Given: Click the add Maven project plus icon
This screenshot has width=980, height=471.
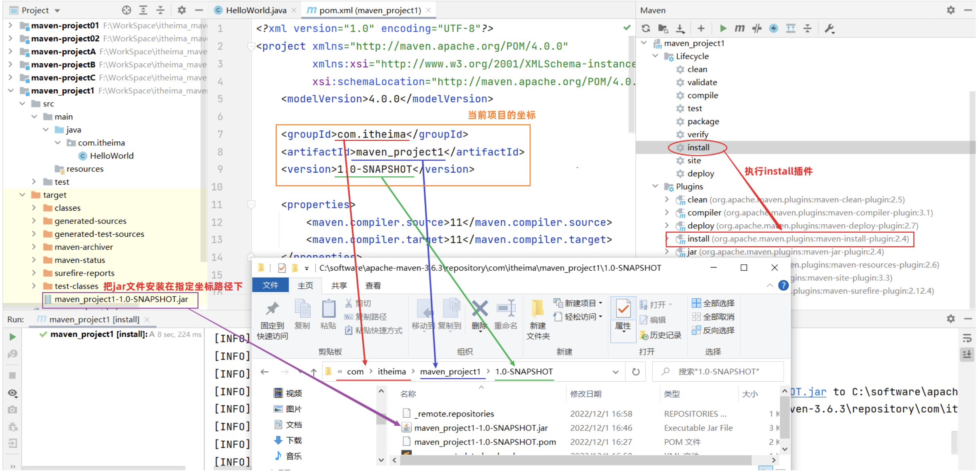Looking at the screenshot, I should click(x=701, y=28).
